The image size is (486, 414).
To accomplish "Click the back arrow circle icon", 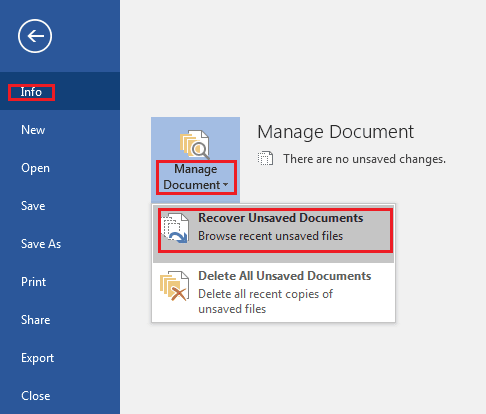I will (x=35, y=36).
